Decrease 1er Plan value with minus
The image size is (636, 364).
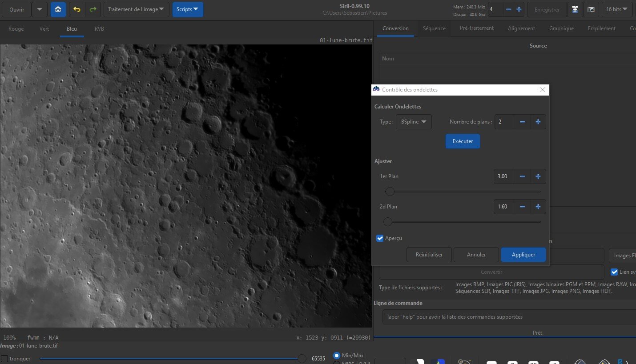tap(523, 176)
